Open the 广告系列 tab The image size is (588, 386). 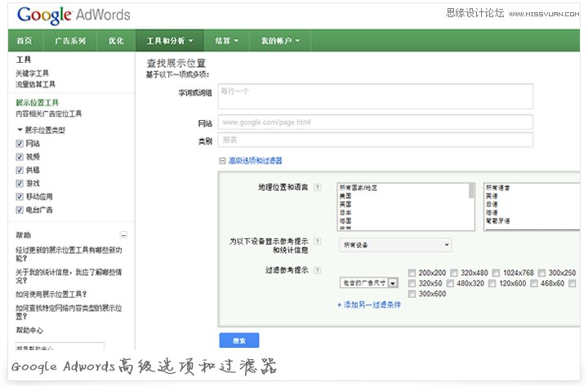[70, 41]
